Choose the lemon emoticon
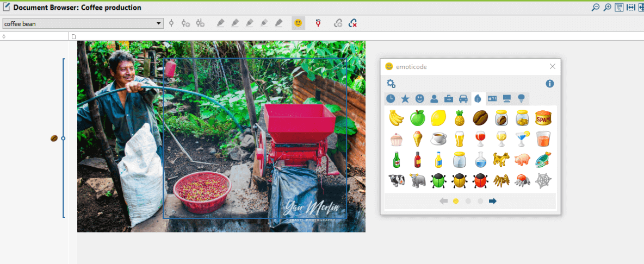The width and height of the screenshot is (644, 264). click(x=438, y=118)
